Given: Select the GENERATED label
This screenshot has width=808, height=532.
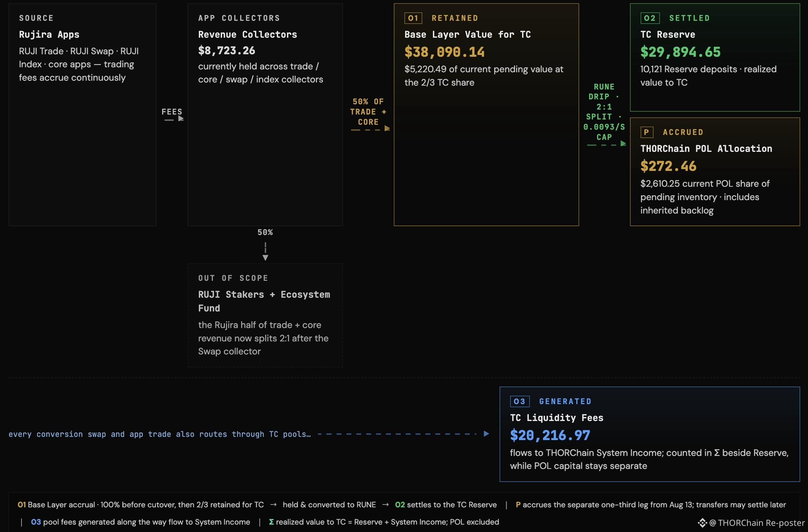Looking at the screenshot, I should click(x=565, y=401).
